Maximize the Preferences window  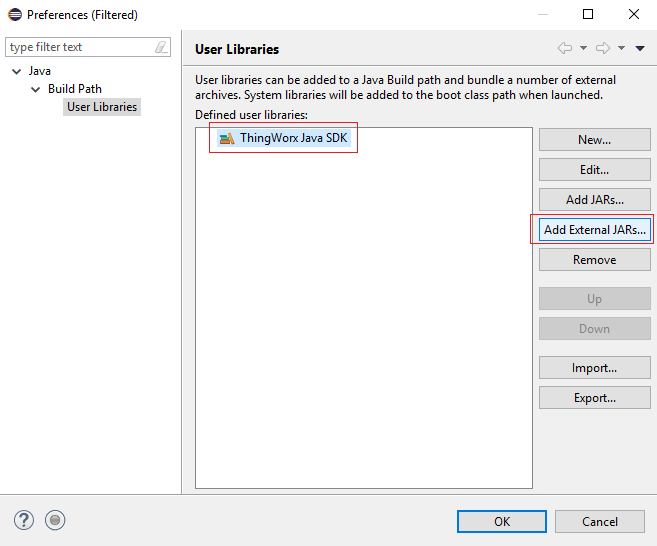[588, 14]
